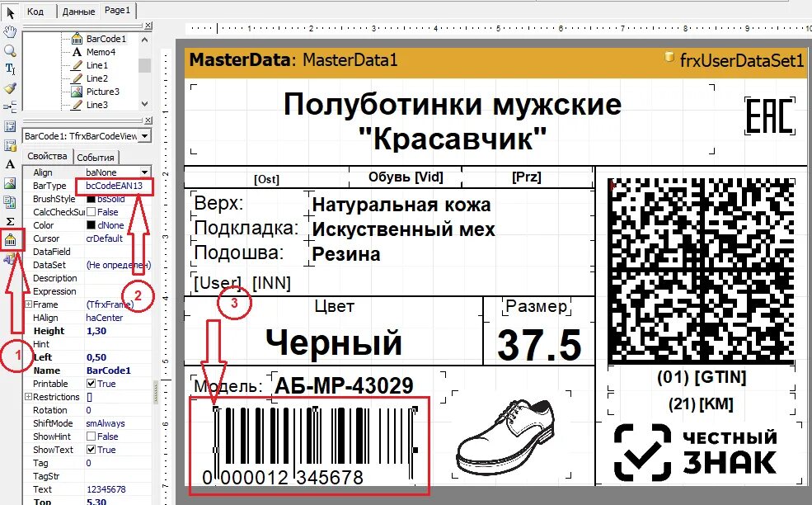This screenshot has width=812, height=505.
Task: Edit the Name value BarCode1
Action: click(x=118, y=370)
